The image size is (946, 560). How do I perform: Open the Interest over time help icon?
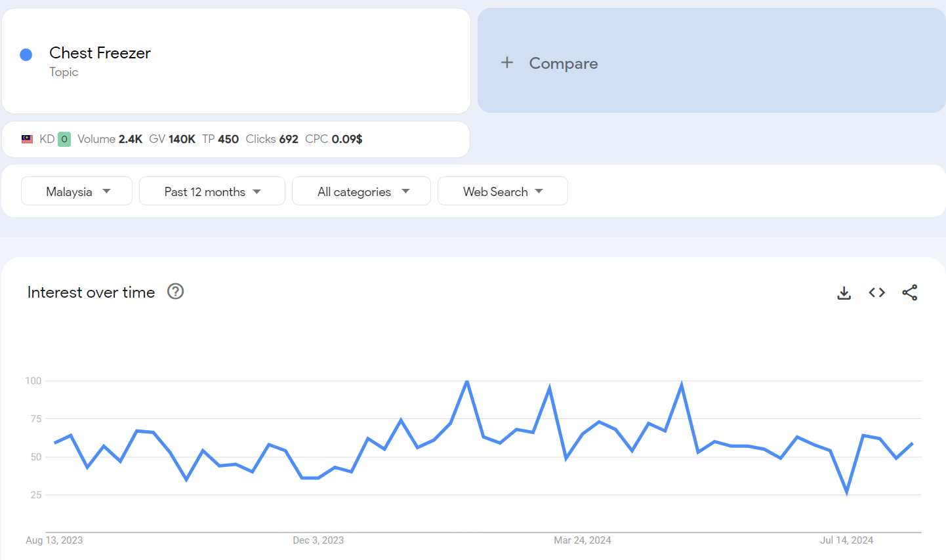[175, 291]
